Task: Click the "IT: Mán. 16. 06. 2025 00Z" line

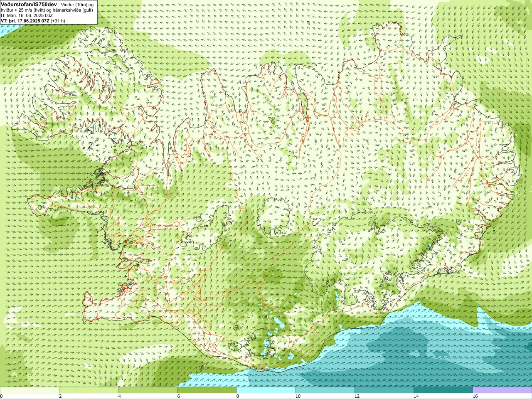Action: click(27, 15)
